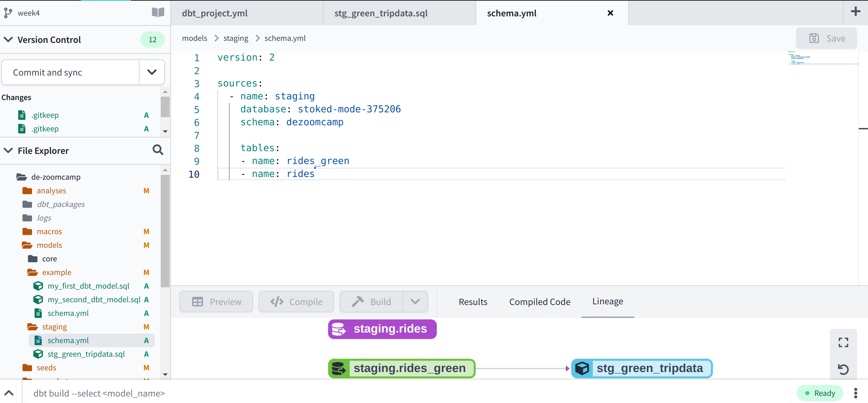Open the Results tab
The image size is (868, 403).
click(473, 302)
